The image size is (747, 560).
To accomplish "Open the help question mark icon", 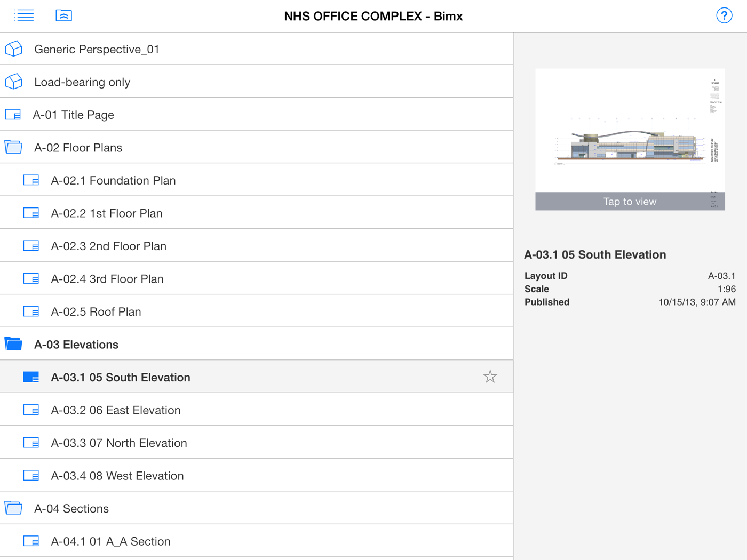I will coord(724,15).
